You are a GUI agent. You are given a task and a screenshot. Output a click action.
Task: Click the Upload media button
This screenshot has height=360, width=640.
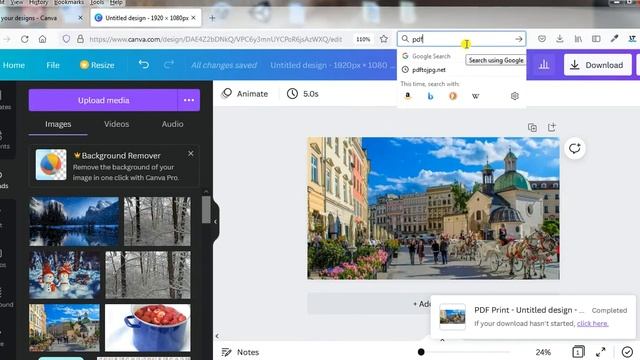click(103, 100)
